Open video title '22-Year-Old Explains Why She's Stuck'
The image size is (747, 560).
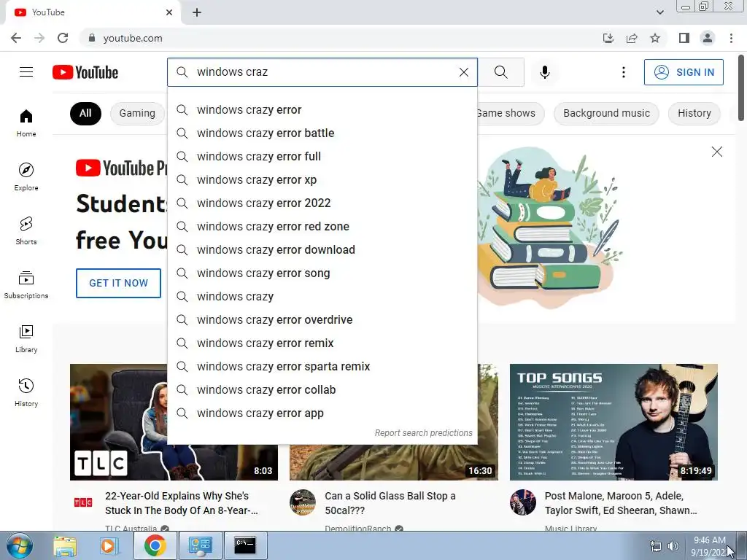(x=182, y=503)
